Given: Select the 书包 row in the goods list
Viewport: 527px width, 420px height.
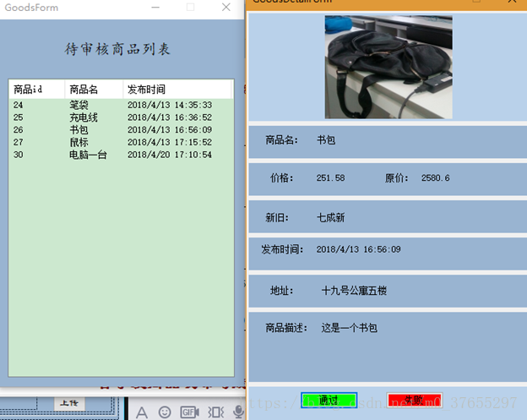Looking at the screenshot, I should tap(121, 130).
